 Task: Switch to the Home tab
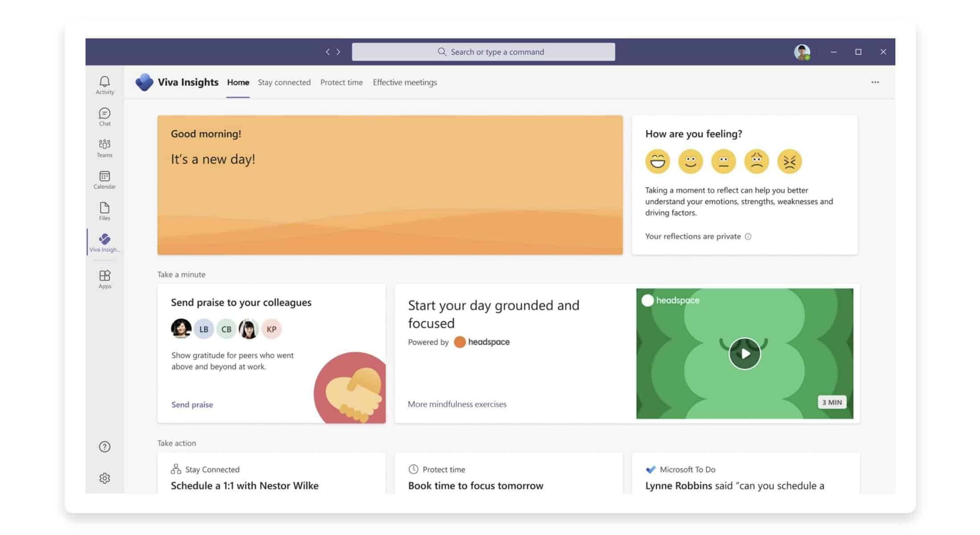(238, 82)
